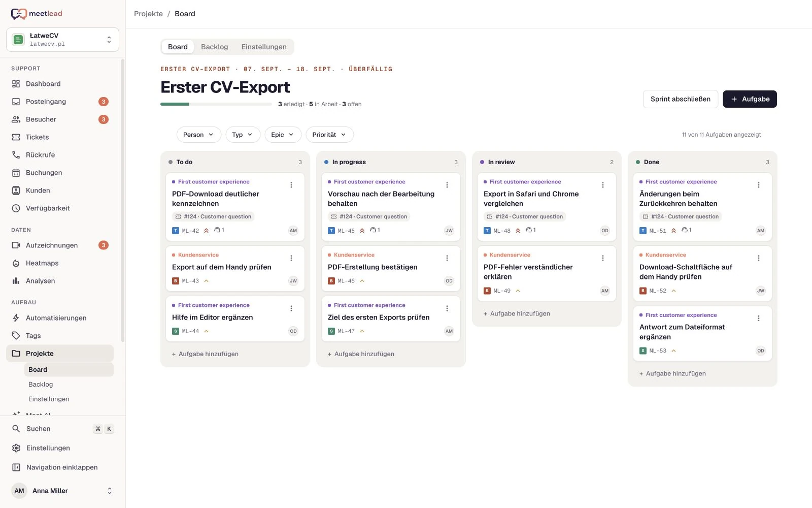
Task: Click the Einstellungen gear icon at bottom
Action: [x=16, y=448]
